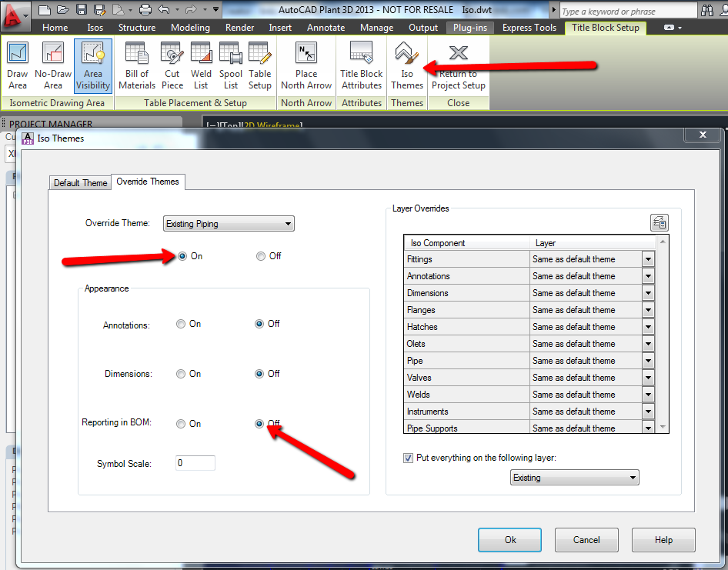This screenshot has width=728, height=570.
Task: Click the Ok button
Action: 509,539
